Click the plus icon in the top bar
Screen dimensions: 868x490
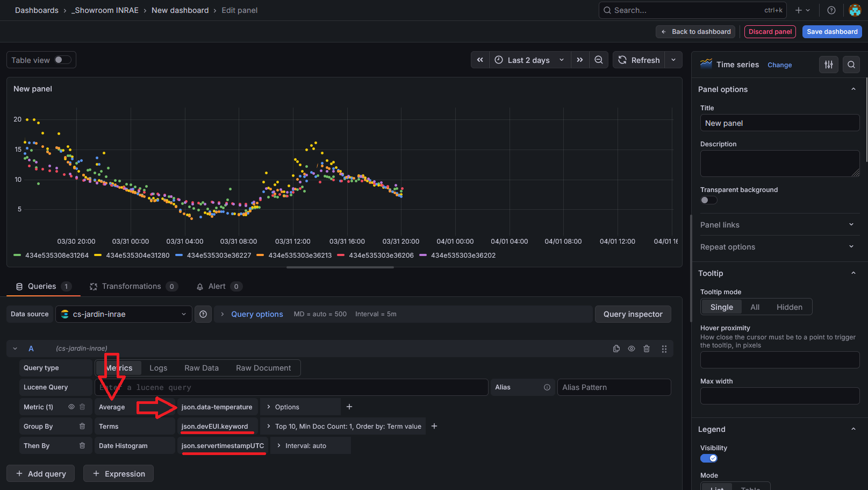799,10
